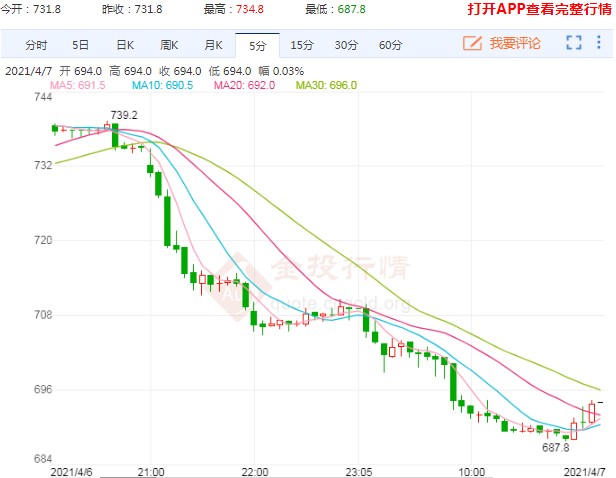The height and width of the screenshot is (478, 616).
Task: Click the 739.2 high price label
Action: (124, 115)
